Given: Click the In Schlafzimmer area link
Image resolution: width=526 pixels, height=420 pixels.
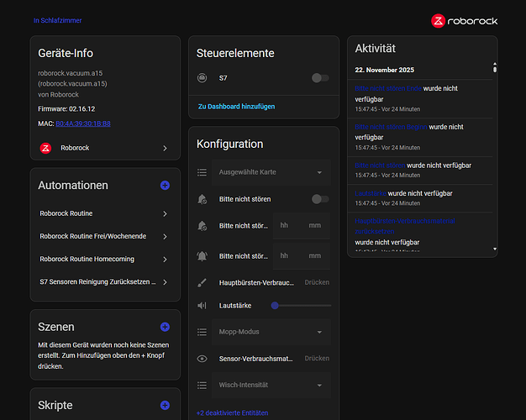Looking at the screenshot, I should (x=58, y=20).
